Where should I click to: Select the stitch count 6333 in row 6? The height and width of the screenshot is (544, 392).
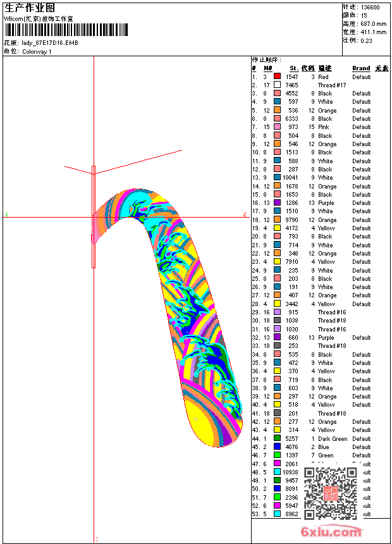tap(291, 119)
